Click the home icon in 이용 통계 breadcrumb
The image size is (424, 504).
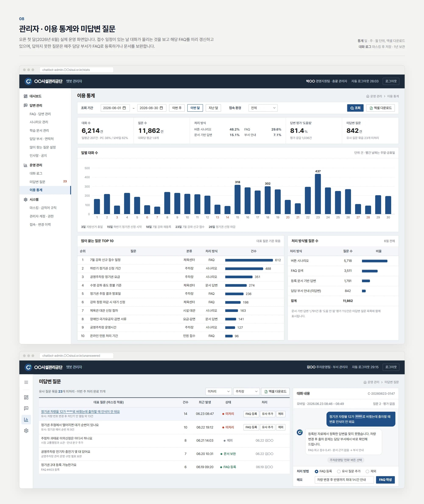click(x=368, y=96)
